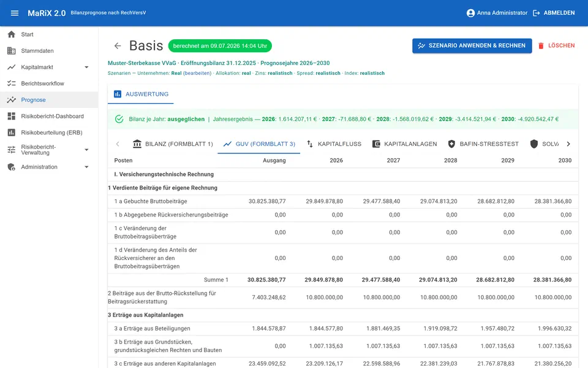
Task: Expand the Administration submenu arrow
Action: coord(86,167)
